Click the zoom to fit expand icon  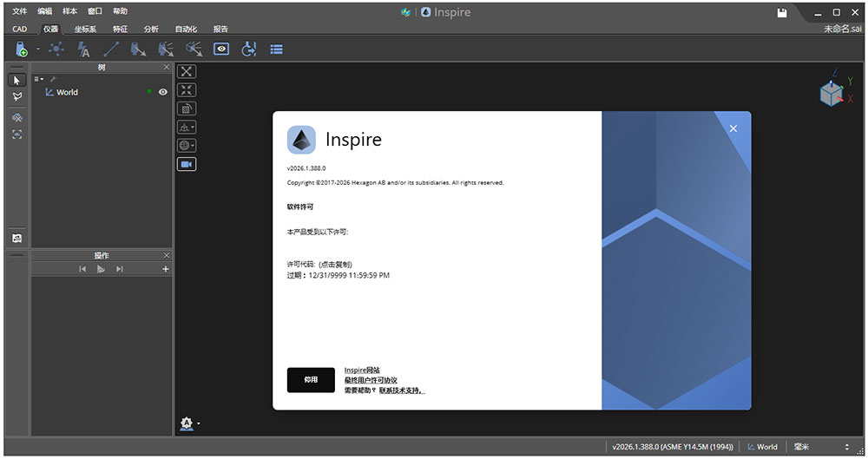[x=187, y=71]
